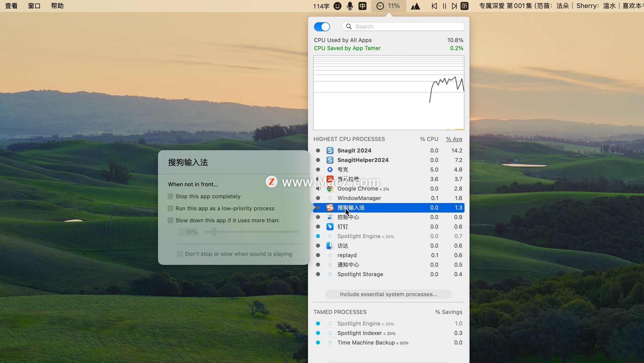The width and height of the screenshot is (644, 363).
Task: Check Run this app as low-priority process
Action: pyautogui.click(x=170, y=209)
